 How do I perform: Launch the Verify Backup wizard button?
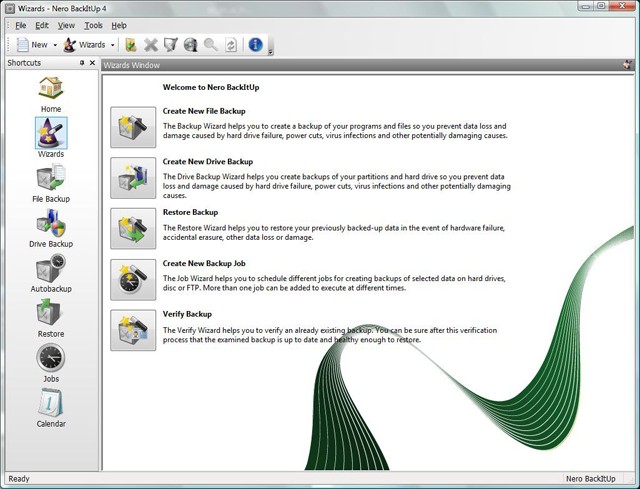[133, 330]
